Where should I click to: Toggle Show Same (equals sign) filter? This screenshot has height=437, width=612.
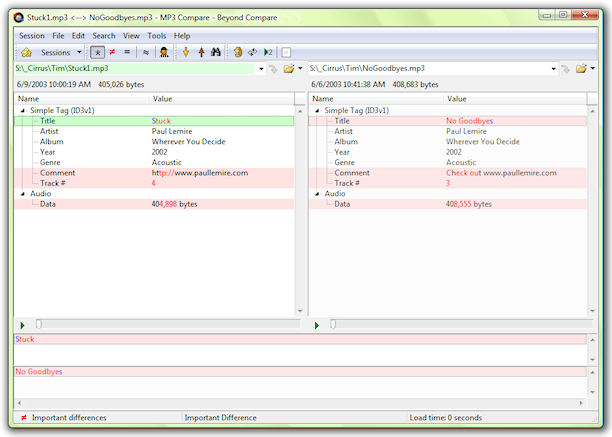pos(127,52)
